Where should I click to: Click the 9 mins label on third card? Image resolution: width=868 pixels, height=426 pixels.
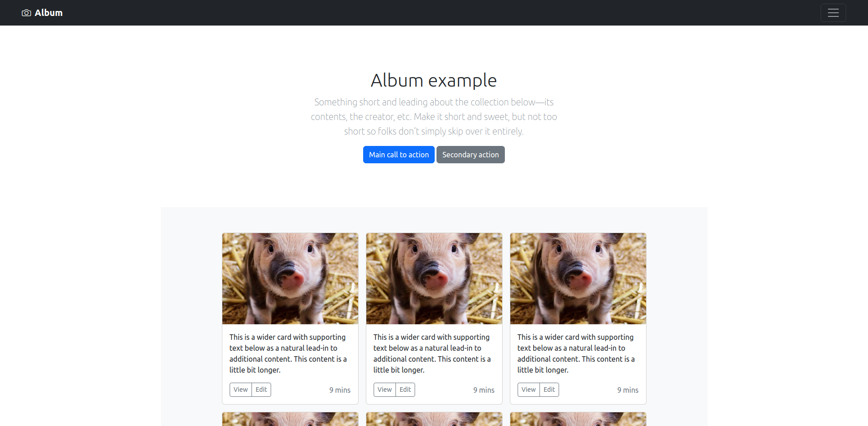click(x=628, y=390)
